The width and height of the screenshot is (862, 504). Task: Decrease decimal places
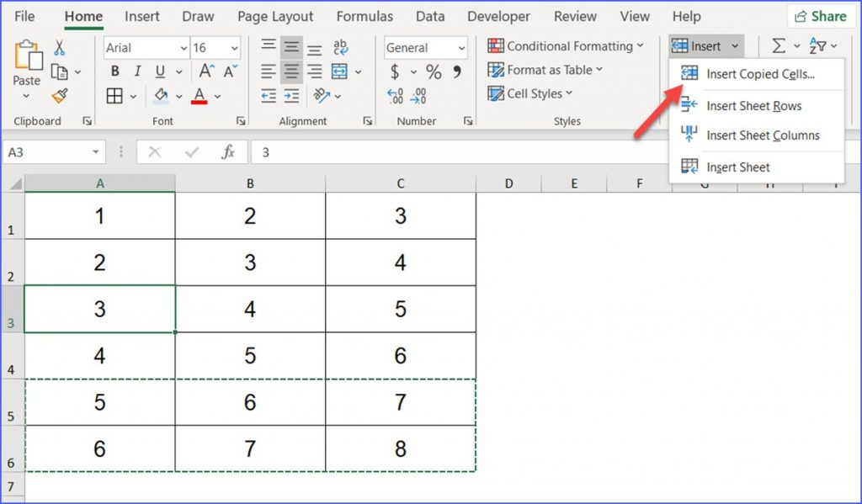click(418, 96)
